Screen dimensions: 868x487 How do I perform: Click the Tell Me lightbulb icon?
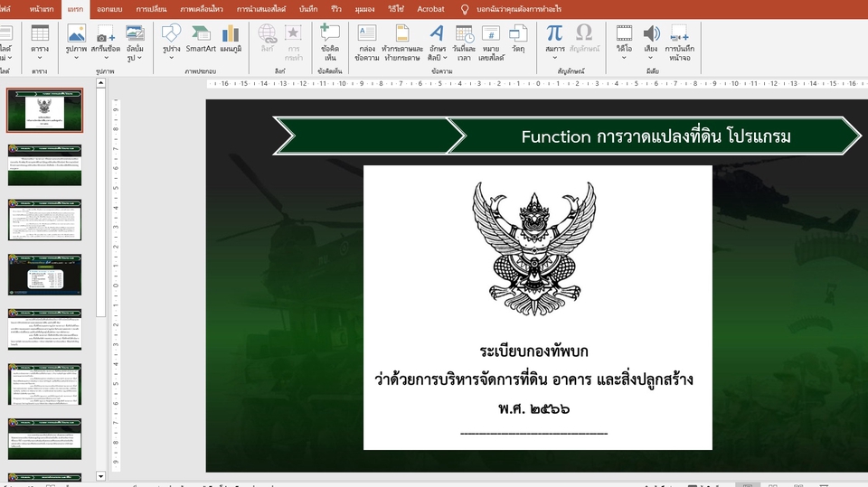(x=465, y=9)
